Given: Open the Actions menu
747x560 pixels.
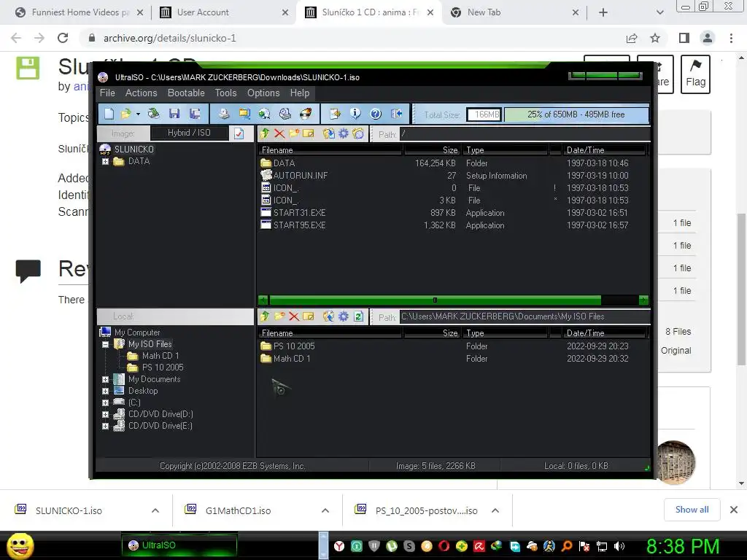Looking at the screenshot, I should coord(141,93).
